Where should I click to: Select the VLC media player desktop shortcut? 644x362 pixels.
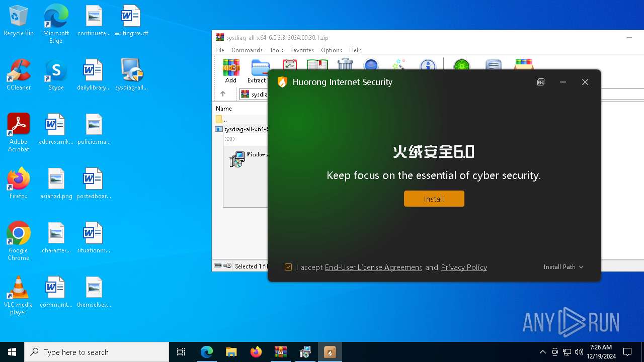(x=19, y=295)
